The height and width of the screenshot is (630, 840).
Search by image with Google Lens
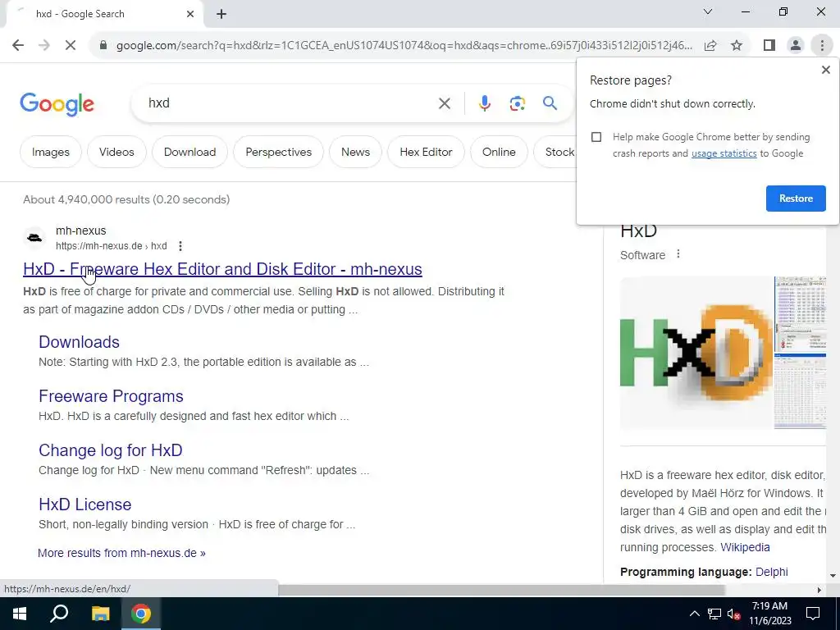point(517,103)
